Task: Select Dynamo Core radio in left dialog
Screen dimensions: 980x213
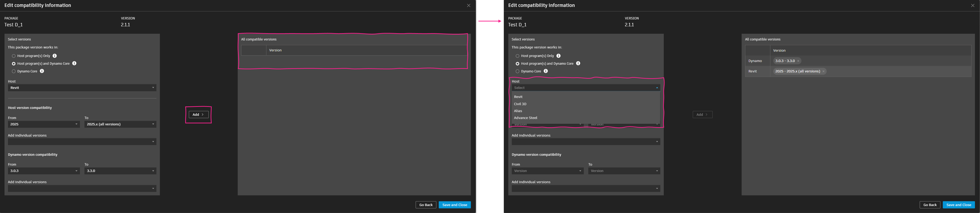Action: coord(14,71)
